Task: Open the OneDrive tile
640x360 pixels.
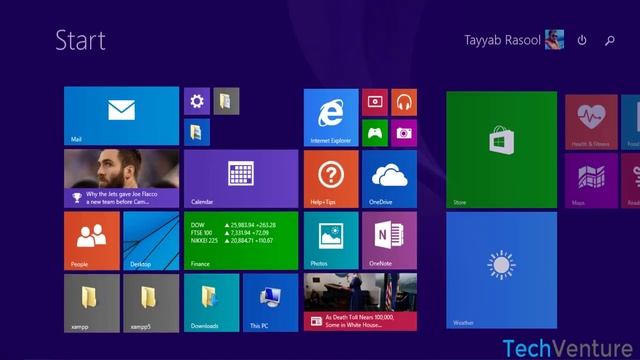Action: pos(389,179)
